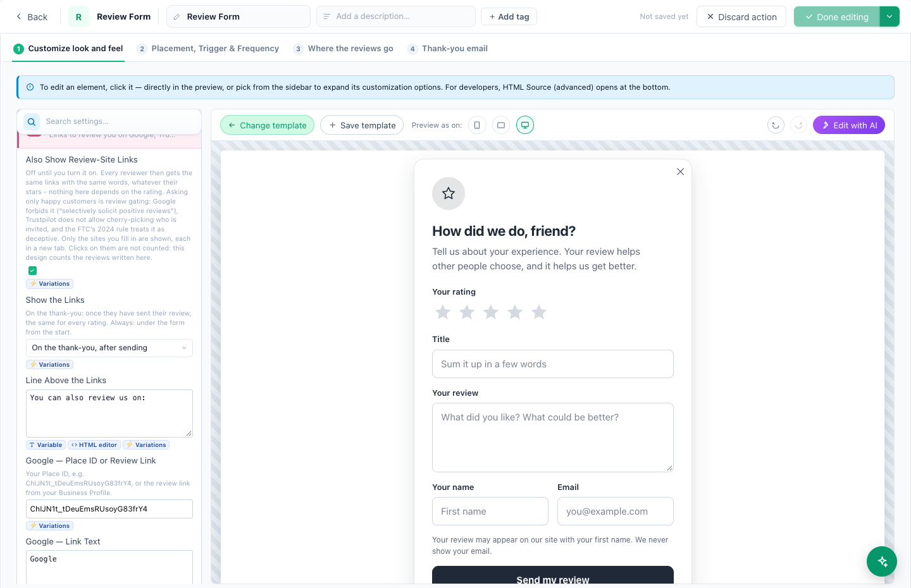
Task: Open HTML editor for Line Above Links
Action: (x=94, y=445)
